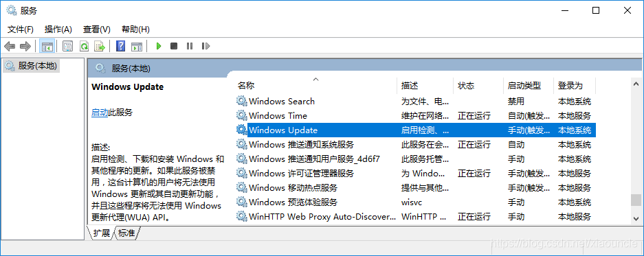Open the Help question mark icon
This screenshot has width=644, height=256.
pos(120,47)
